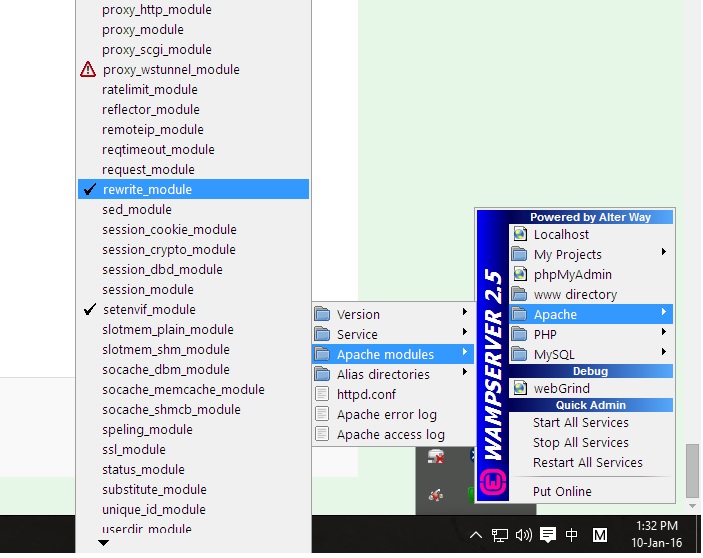Open the Localhost menu entry
The height and width of the screenshot is (558, 703).
click(x=591, y=234)
